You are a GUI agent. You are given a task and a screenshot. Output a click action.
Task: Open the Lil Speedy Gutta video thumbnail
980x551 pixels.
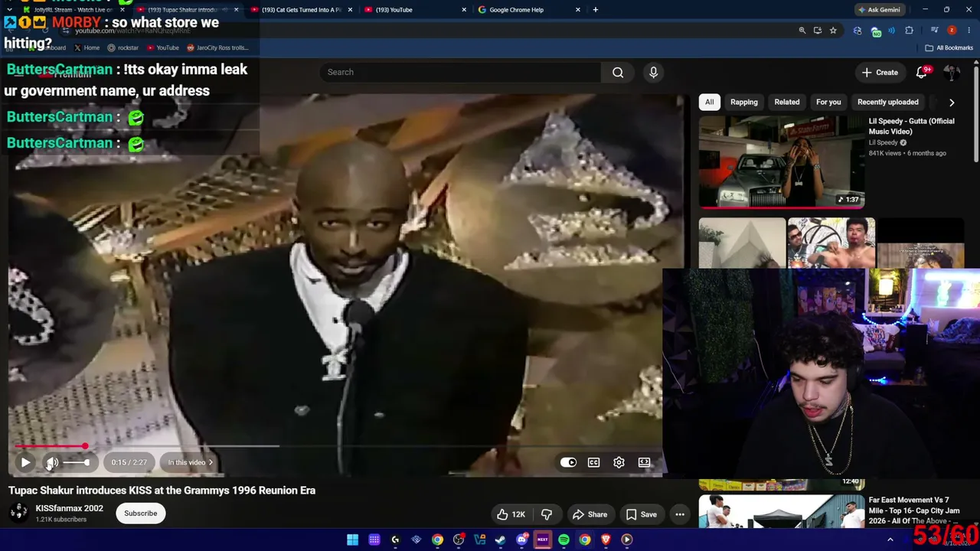[x=782, y=161]
